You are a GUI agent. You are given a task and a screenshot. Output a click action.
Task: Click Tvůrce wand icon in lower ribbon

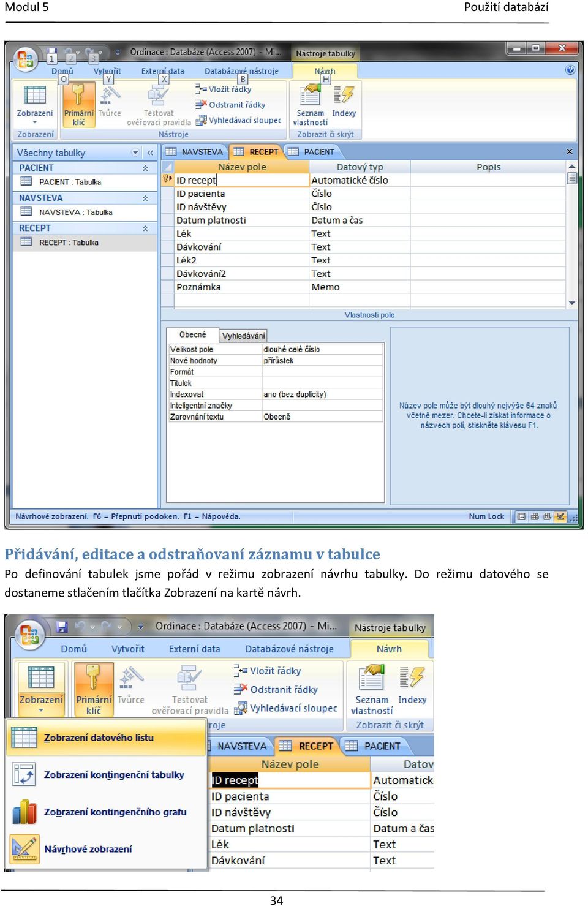(131, 685)
